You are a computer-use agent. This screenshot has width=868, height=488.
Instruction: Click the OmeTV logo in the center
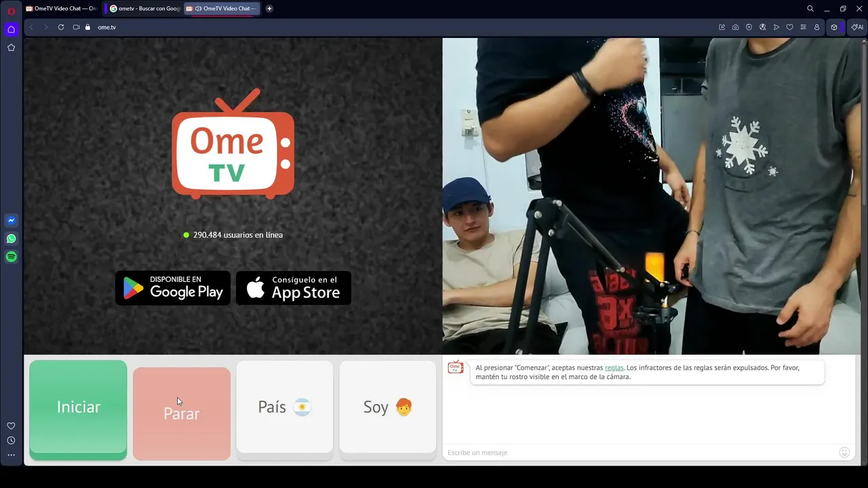click(x=233, y=144)
